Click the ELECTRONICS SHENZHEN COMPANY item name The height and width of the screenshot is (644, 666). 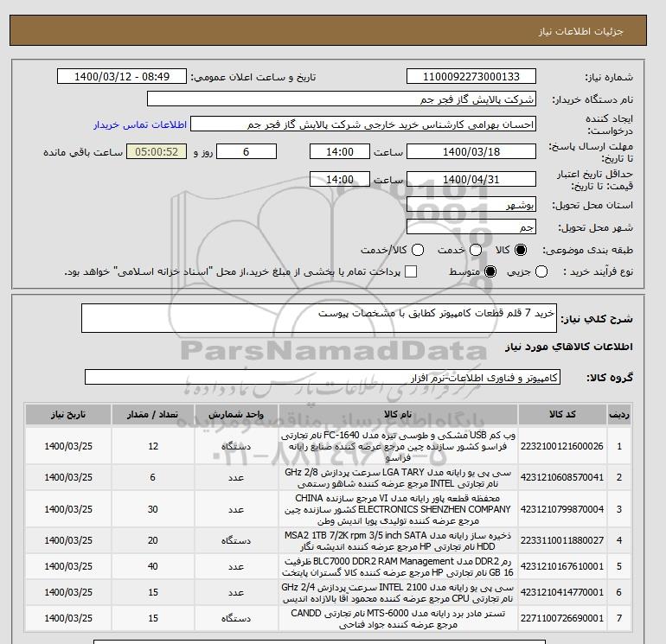pyautogui.click(x=398, y=509)
